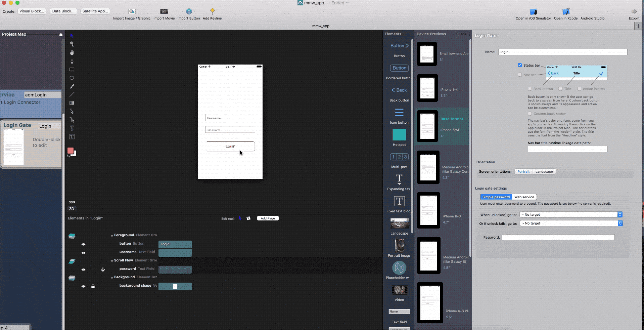
Task: Unlock the background shape layer
Action: 93,286
